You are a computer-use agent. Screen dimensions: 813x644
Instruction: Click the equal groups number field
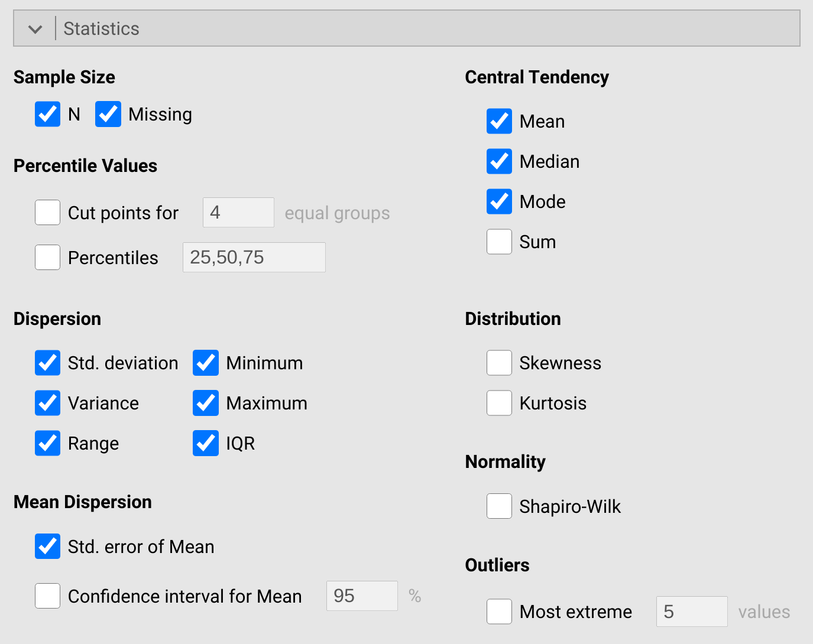238,213
